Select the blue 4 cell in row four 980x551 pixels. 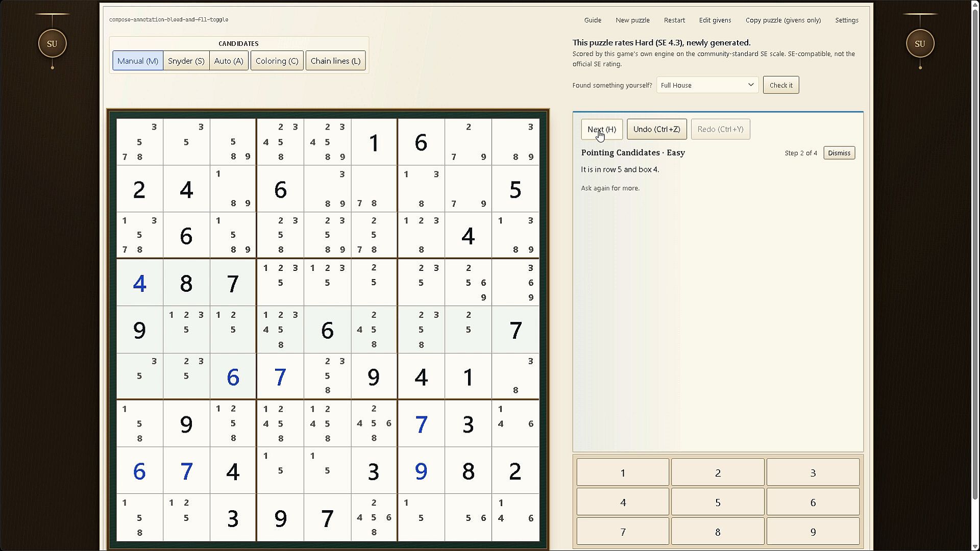139,283
